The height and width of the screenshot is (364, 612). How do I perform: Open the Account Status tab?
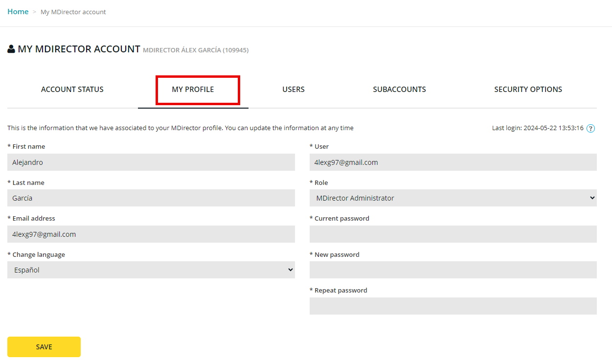tap(72, 90)
